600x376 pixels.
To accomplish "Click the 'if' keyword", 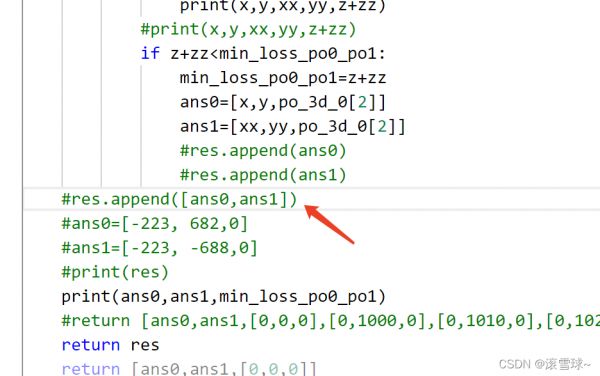I will (150, 54).
